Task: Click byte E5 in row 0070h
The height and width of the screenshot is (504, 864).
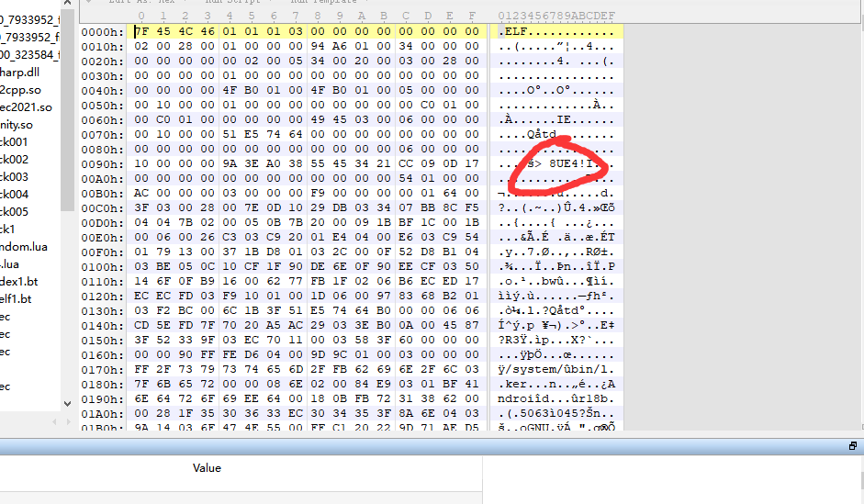Action: tap(252, 134)
